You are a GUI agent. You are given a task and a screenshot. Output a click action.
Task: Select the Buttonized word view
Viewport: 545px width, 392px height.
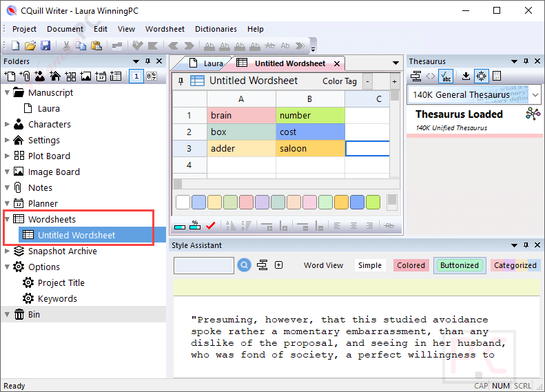(x=460, y=265)
